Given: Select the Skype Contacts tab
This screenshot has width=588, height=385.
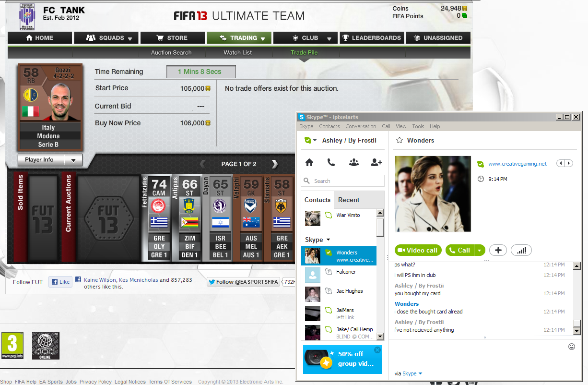Looking at the screenshot, I should [x=318, y=200].
